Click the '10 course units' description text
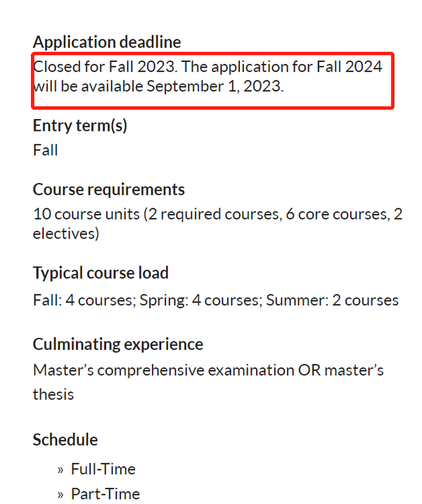 [87, 214]
